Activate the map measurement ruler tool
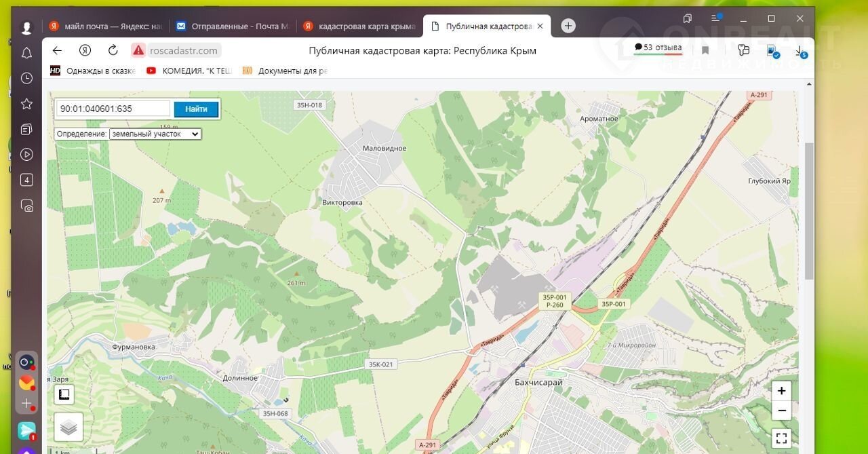The height and width of the screenshot is (454, 868). (x=64, y=394)
